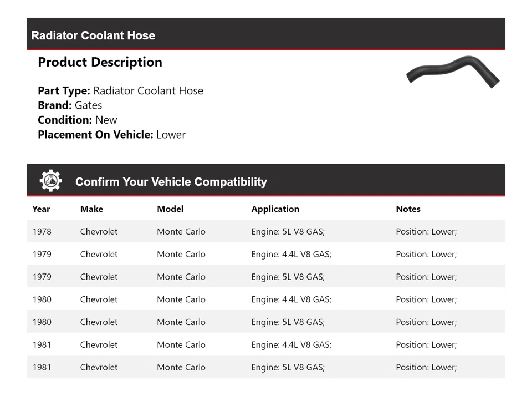This screenshot has width=532, height=396.
Task: Click the Year column header
Action: click(41, 209)
